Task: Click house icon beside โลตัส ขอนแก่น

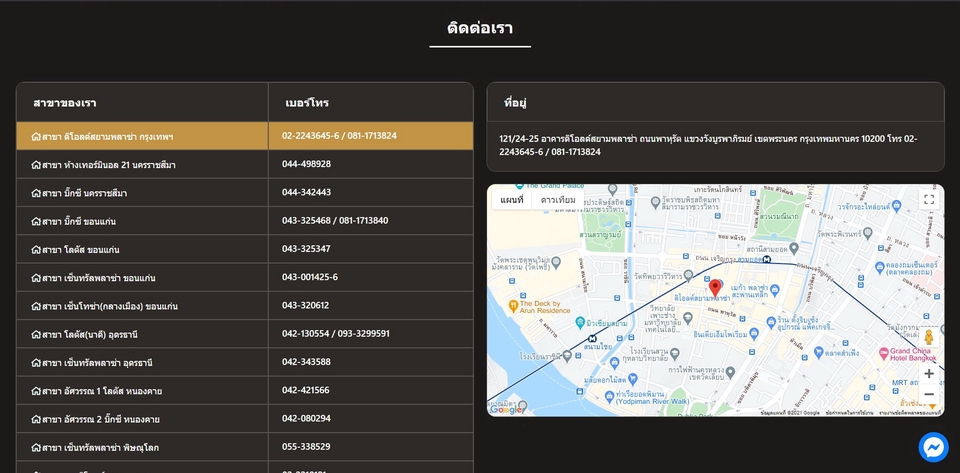Action: (36, 250)
